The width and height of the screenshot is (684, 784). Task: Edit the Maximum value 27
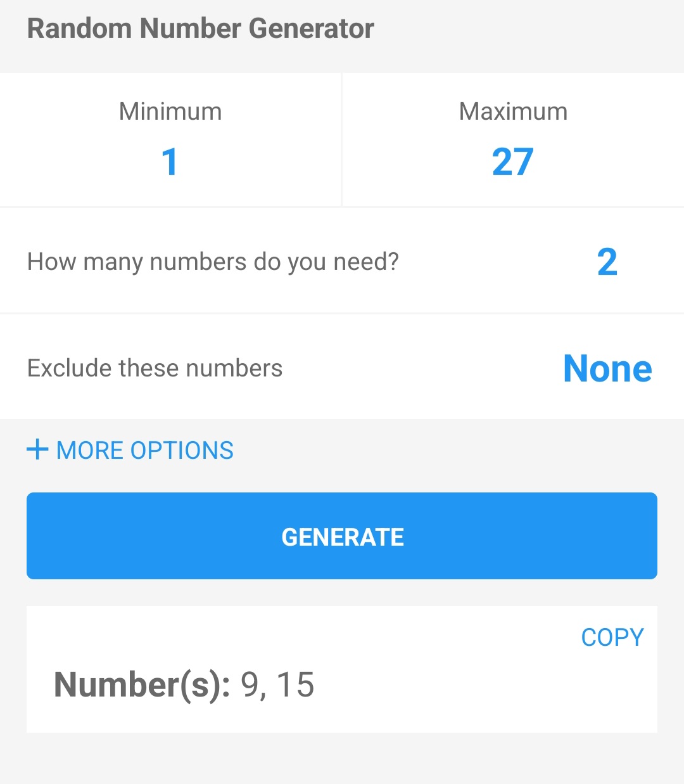[513, 162]
